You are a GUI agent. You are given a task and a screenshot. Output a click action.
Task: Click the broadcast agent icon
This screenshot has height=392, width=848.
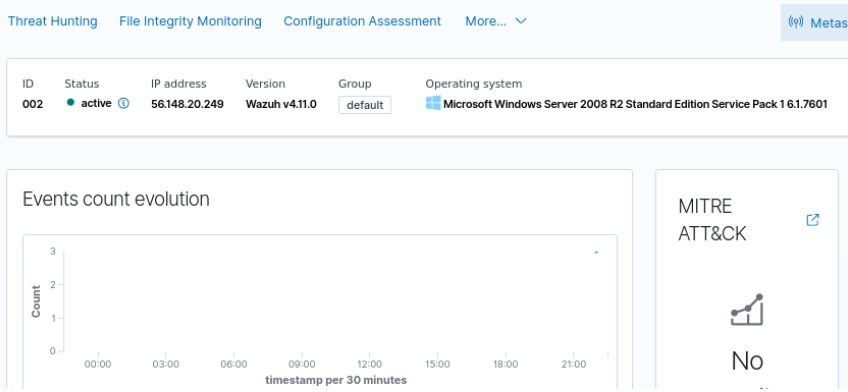pyautogui.click(x=796, y=22)
